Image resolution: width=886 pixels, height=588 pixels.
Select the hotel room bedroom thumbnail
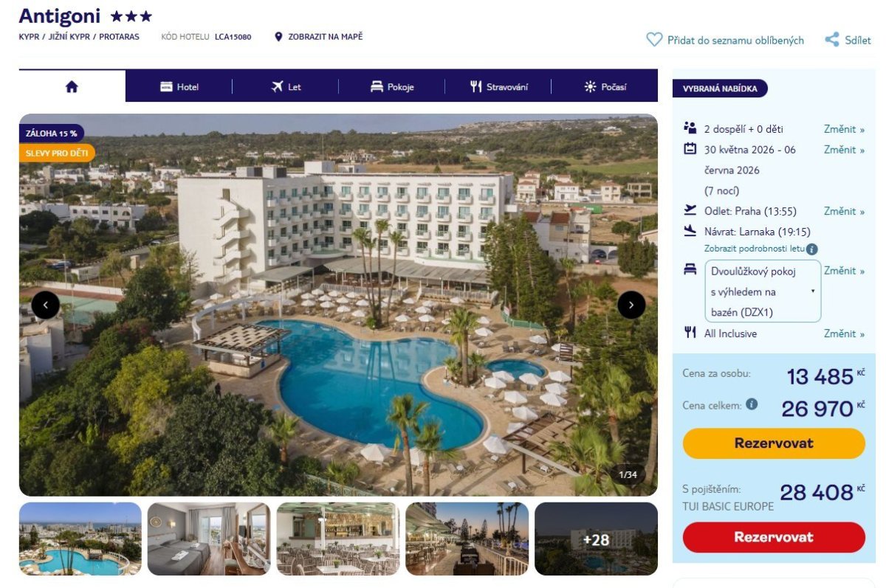click(209, 539)
